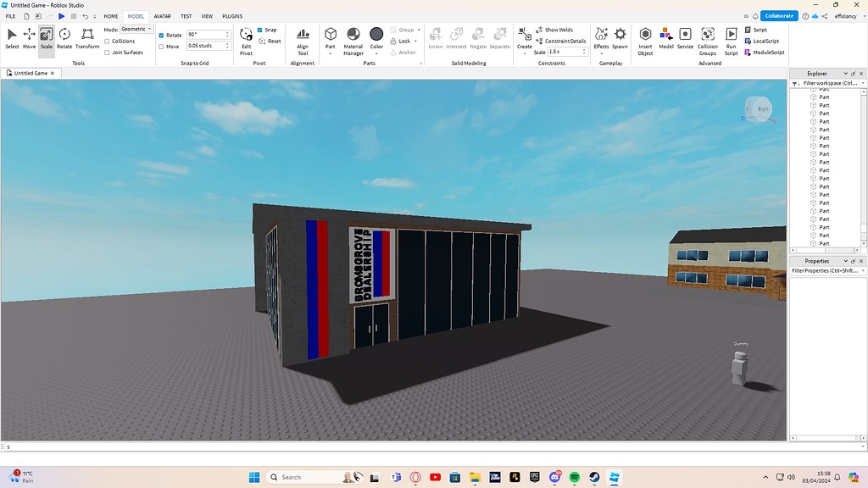This screenshot has width=868, height=488.
Task: Switch to the PLUGINS ribbon tab
Action: click(x=231, y=15)
